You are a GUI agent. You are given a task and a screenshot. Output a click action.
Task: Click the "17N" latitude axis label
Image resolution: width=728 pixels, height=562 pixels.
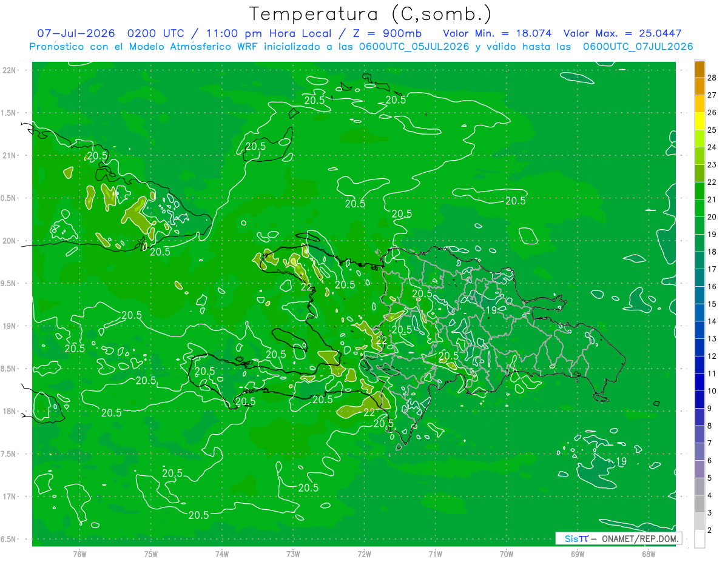tap(9, 497)
